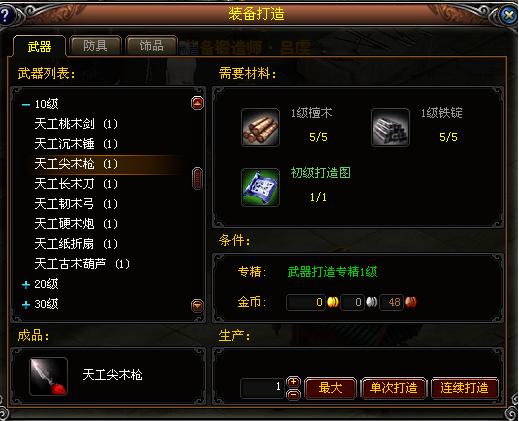Image resolution: width=519 pixels, height=421 pixels.
Task: Switch to the 防具 tab
Action: pyautogui.click(x=95, y=46)
